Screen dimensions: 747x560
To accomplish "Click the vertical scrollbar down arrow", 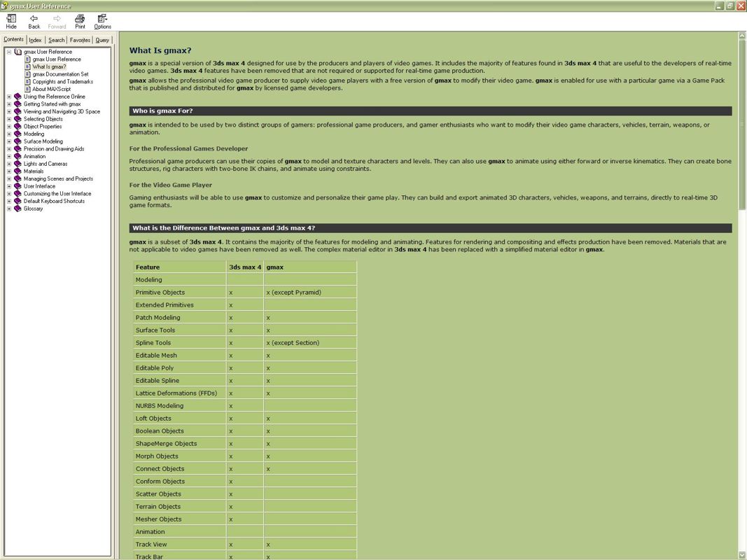I will point(742,555).
